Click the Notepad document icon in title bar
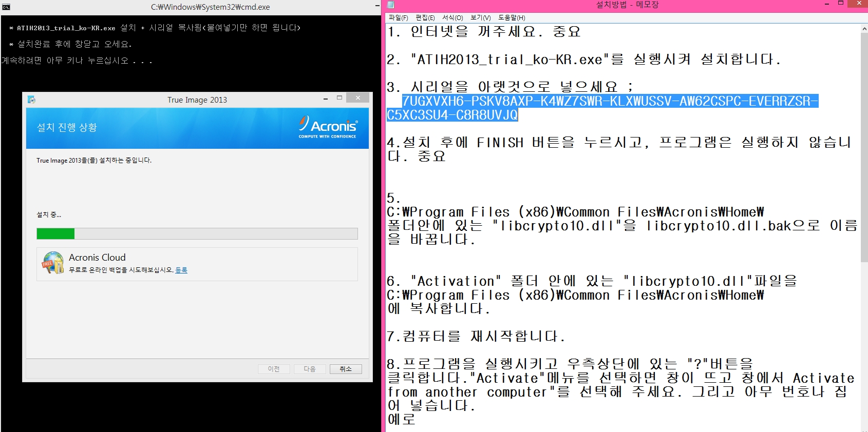 (390, 5)
